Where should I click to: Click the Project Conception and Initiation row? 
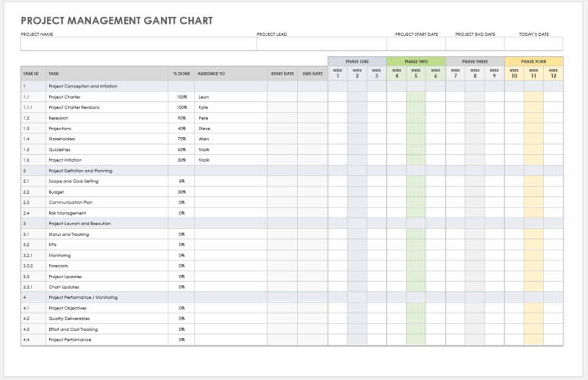(292, 87)
